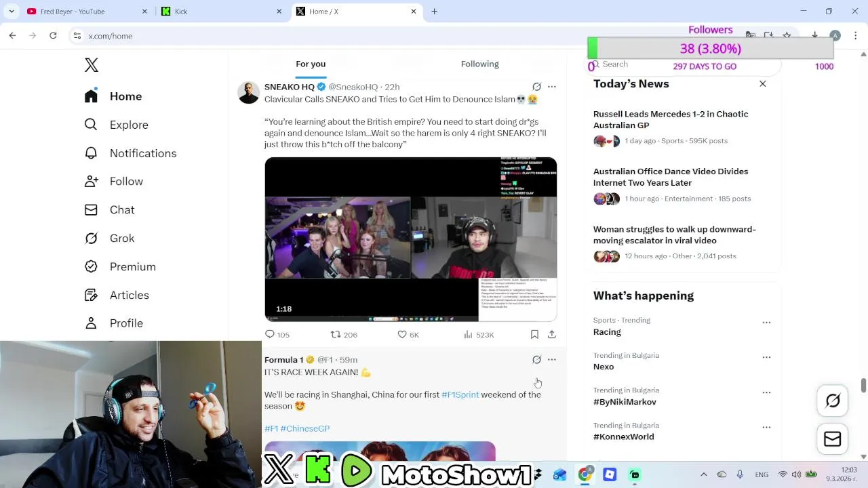Screen dimensions: 868x488
Task: Click Grok icon on SNEAKO HQ post
Action: pos(536,87)
